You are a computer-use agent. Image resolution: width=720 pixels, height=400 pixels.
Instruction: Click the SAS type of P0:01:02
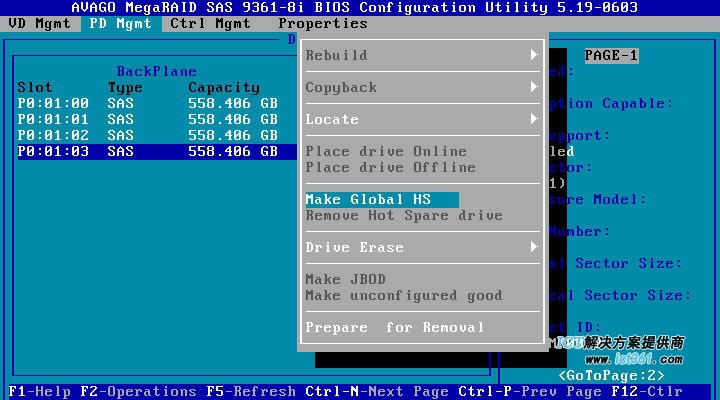(120, 135)
